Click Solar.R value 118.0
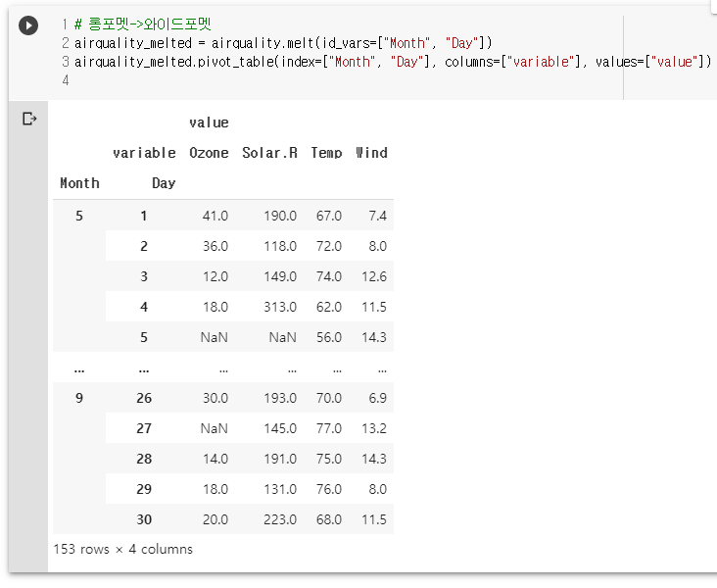Viewport: 717px width, 588px height. coord(280,246)
